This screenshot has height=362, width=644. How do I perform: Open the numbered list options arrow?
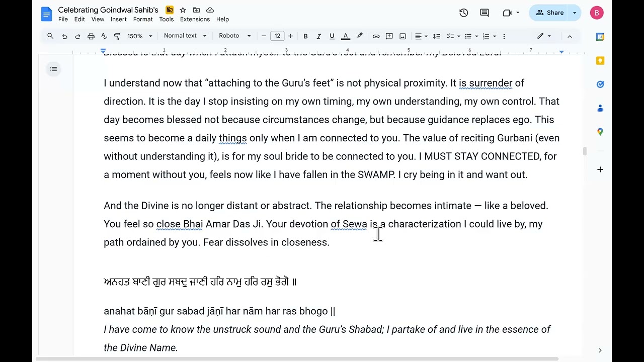495,36
